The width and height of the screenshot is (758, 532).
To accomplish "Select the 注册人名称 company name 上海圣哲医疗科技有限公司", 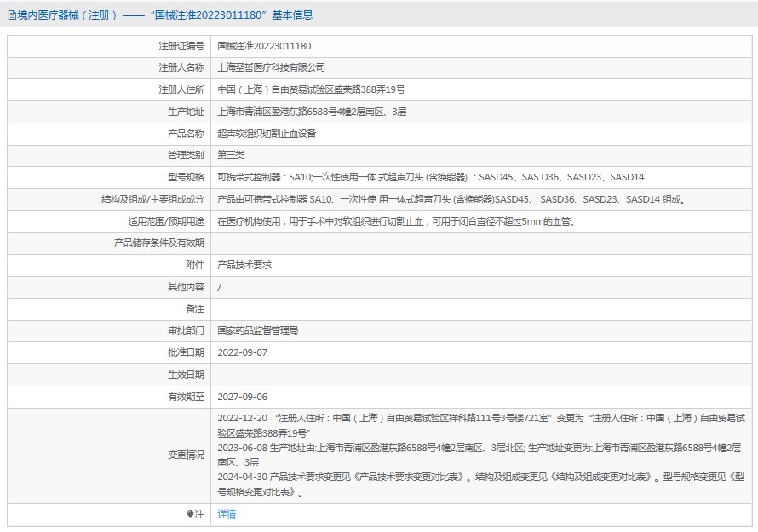I will click(272, 67).
